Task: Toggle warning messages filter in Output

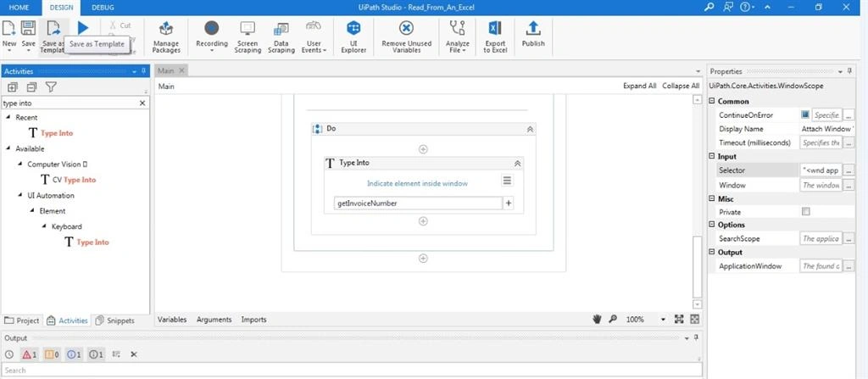Action: pyautogui.click(x=52, y=354)
